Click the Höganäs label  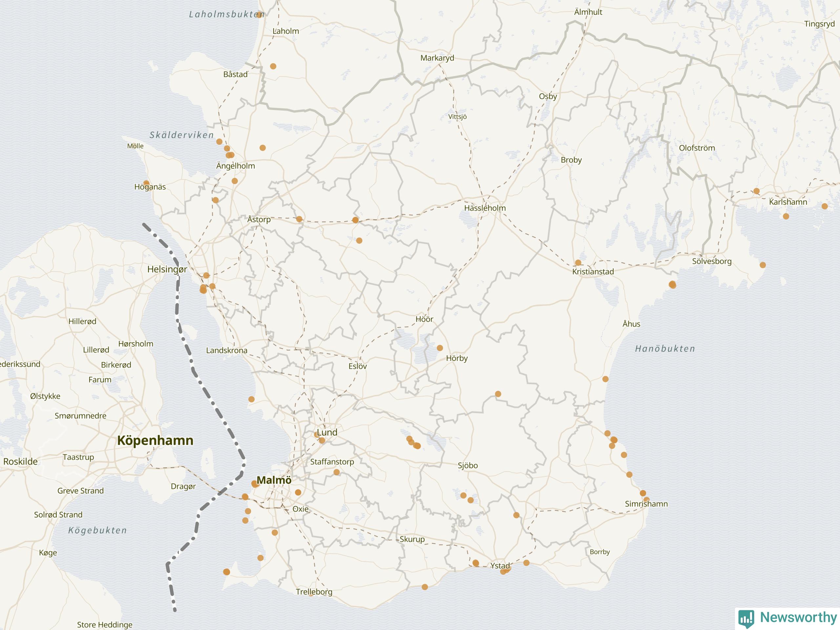point(150,187)
